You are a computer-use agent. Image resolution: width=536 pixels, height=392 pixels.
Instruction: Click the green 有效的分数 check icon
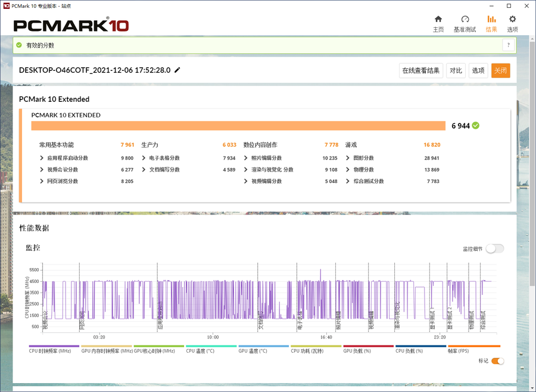point(19,45)
